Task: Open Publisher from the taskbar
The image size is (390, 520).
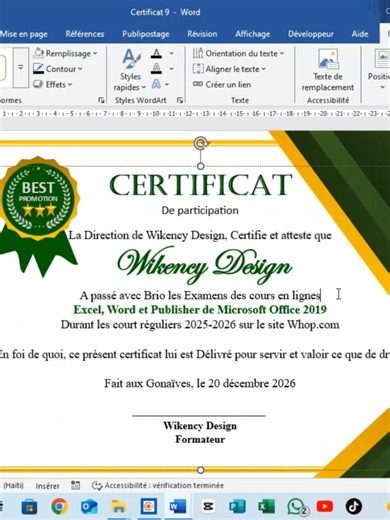Action: pos(237,507)
